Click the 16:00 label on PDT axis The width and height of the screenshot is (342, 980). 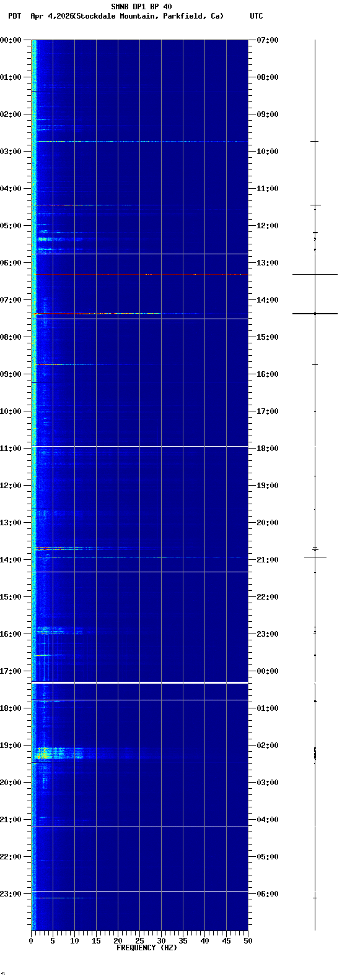11,634
